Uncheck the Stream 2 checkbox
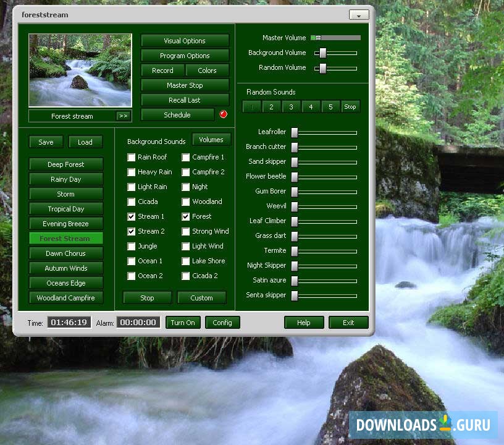Screen dimensions: 504x445 pyautogui.click(x=131, y=231)
